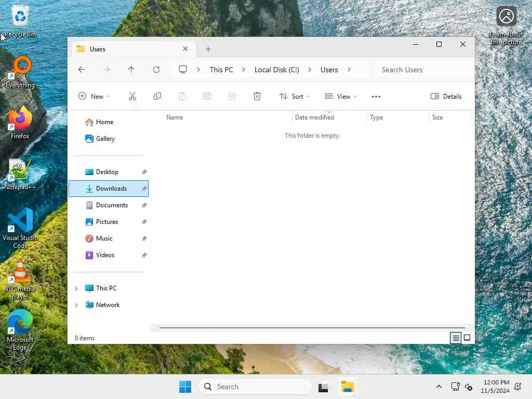Sort by Size column header
The image size is (532, 399).
449,117
